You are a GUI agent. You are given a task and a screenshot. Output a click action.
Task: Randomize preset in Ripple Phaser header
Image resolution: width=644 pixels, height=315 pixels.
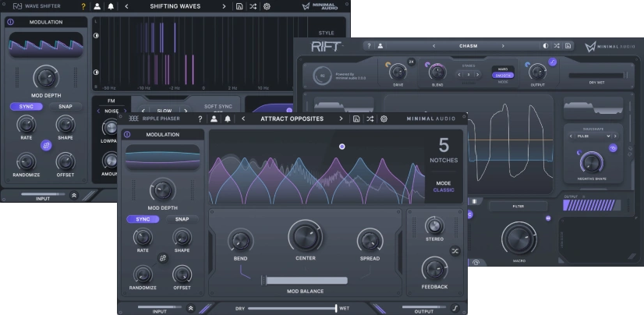(370, 119)
